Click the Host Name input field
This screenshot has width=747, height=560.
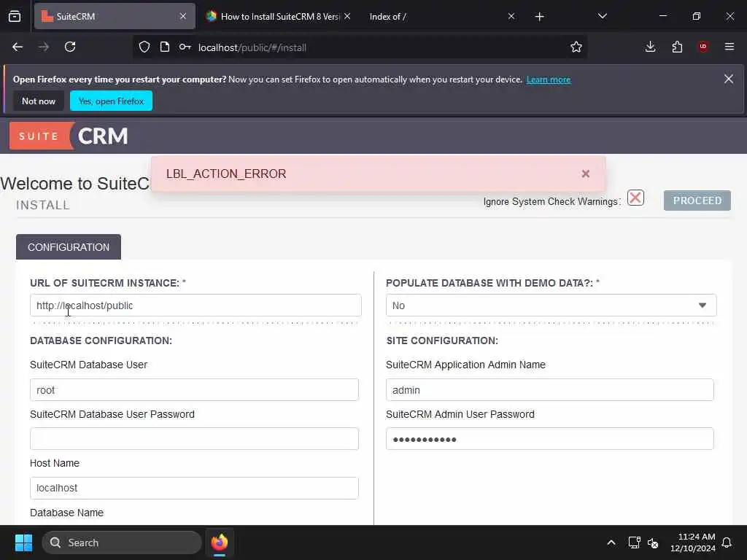pos(194,488)
